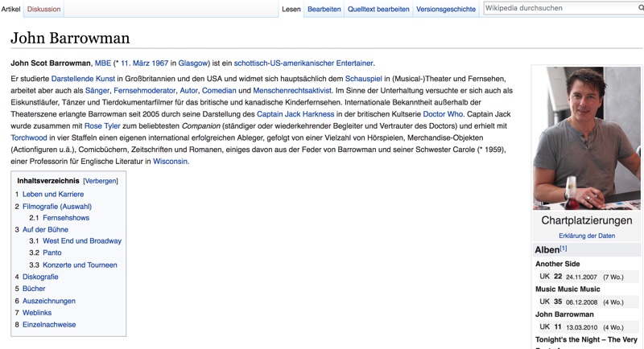This screenshot has height=349, width=644.
Task: Open the schottisch-US-amerikanischer link
Action: (x=284, y=64)
